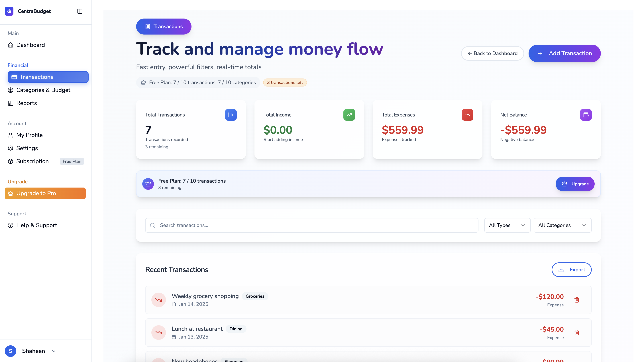Click the green Total Income trend icon

coord(349,115)
